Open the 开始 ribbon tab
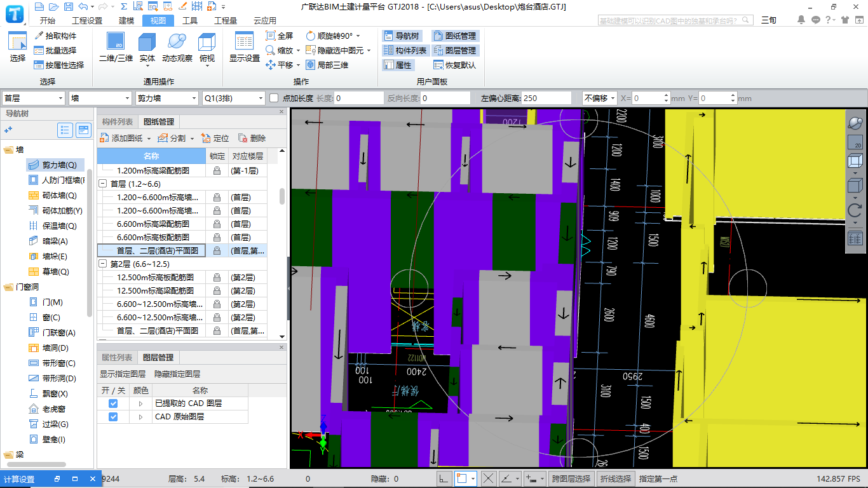This screenshot has height=488, width=868. coord(47,20)
